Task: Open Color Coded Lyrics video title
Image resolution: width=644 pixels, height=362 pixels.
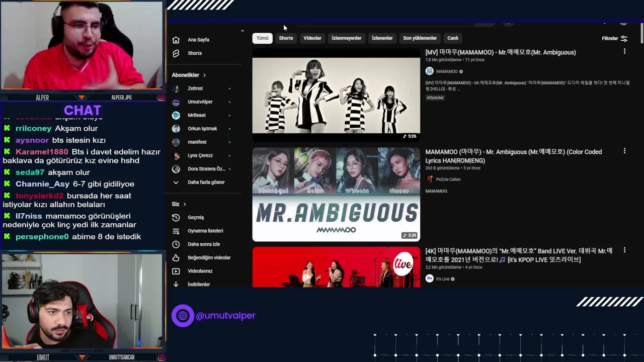Action: click(513, 156)
